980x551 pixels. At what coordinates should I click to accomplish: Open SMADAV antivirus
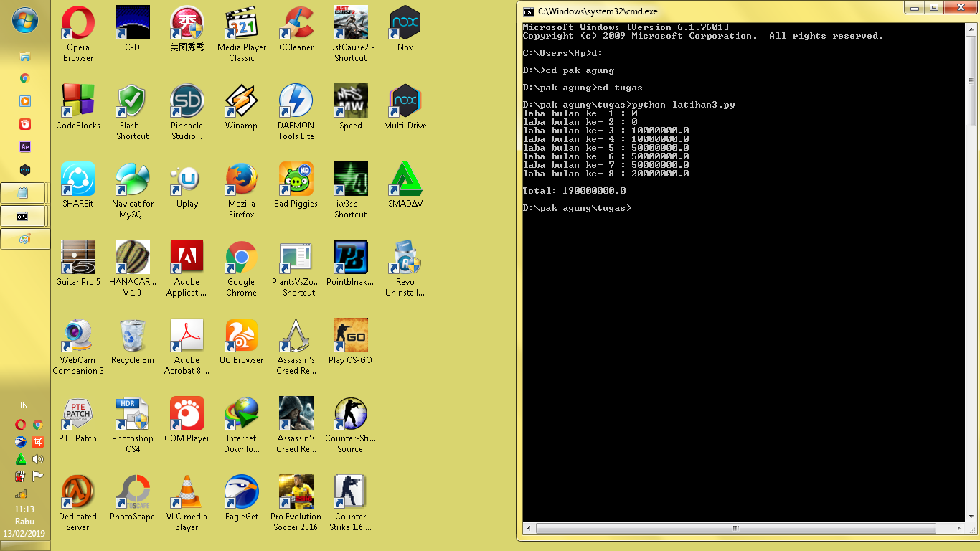coord(405,178)
